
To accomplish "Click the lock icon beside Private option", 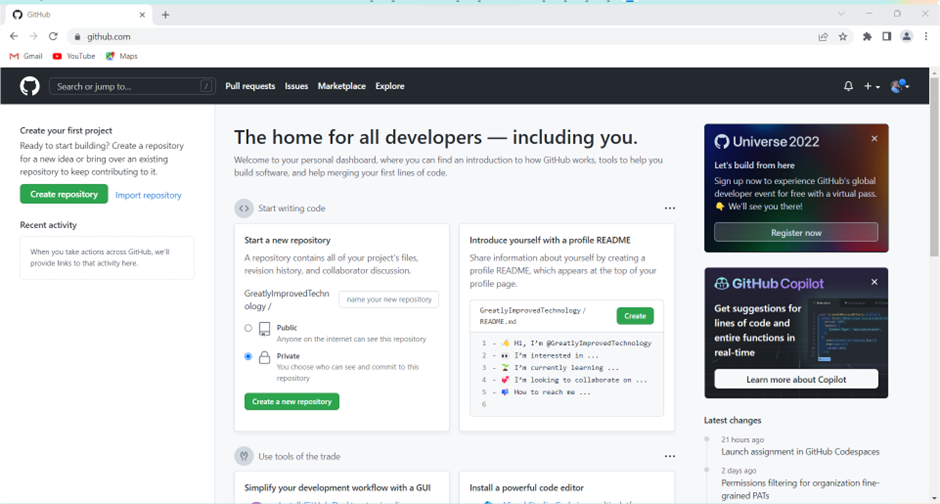I will 264,358.
